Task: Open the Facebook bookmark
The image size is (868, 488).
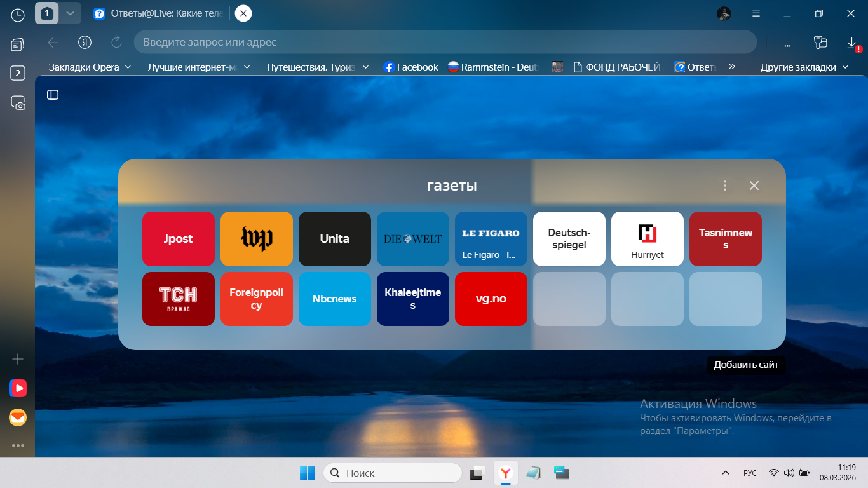Action: 410,67
